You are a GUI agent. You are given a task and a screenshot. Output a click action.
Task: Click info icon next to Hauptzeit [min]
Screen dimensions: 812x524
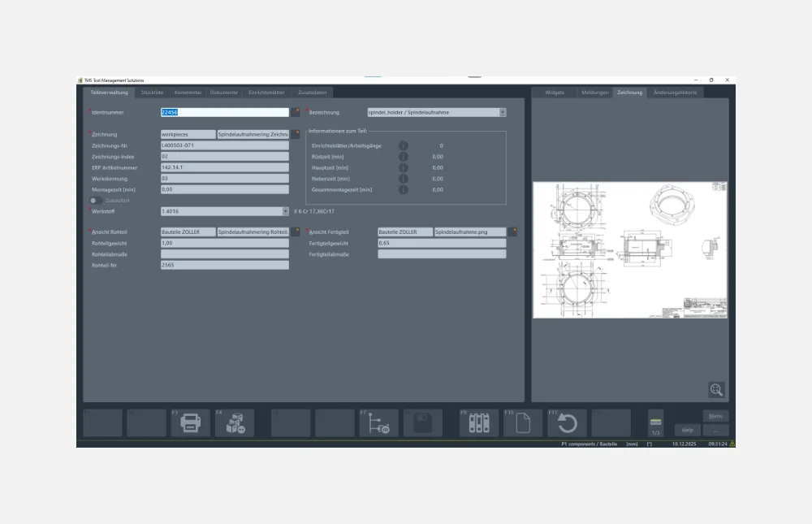(403, 167)
